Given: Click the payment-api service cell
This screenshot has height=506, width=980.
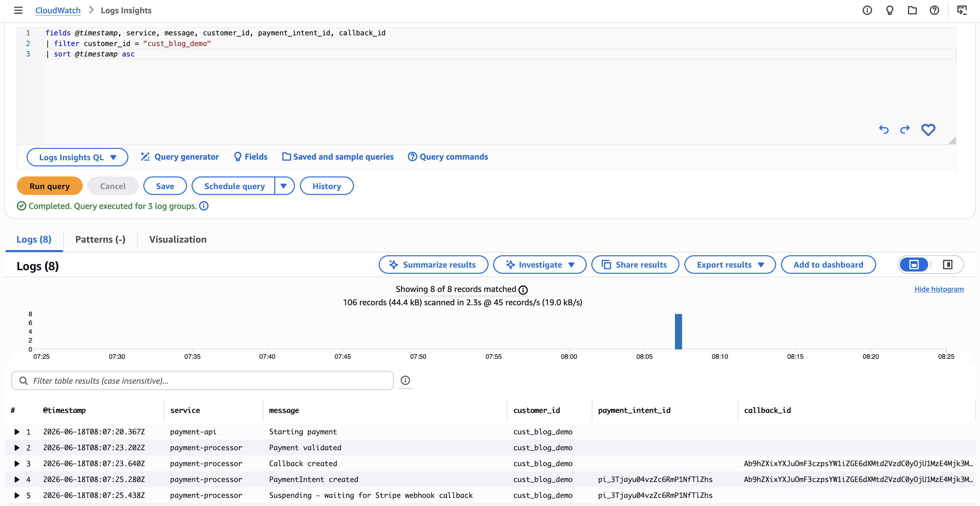Looking at the screenshot, I should pyautogui.click(x=193, y=432).
